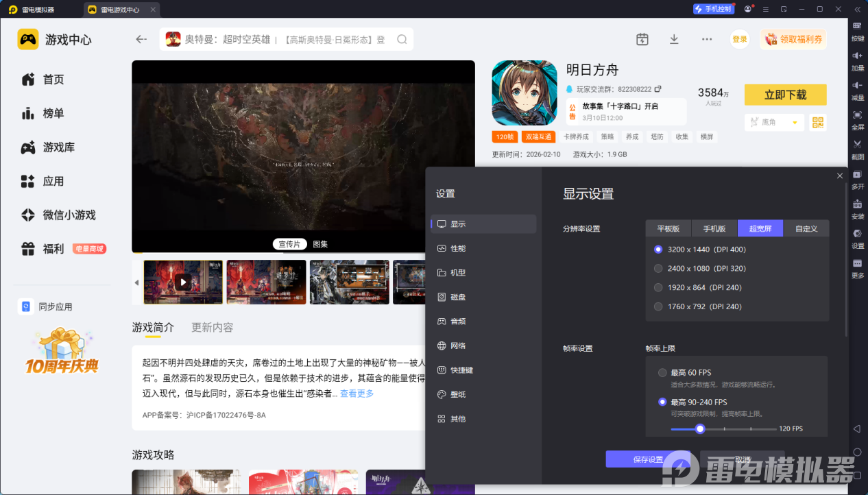This screenshot has height=495, width=868.
Task: Open 微信小游戏 mini games section
Action: pyautogui.click(x=58, y=215)
